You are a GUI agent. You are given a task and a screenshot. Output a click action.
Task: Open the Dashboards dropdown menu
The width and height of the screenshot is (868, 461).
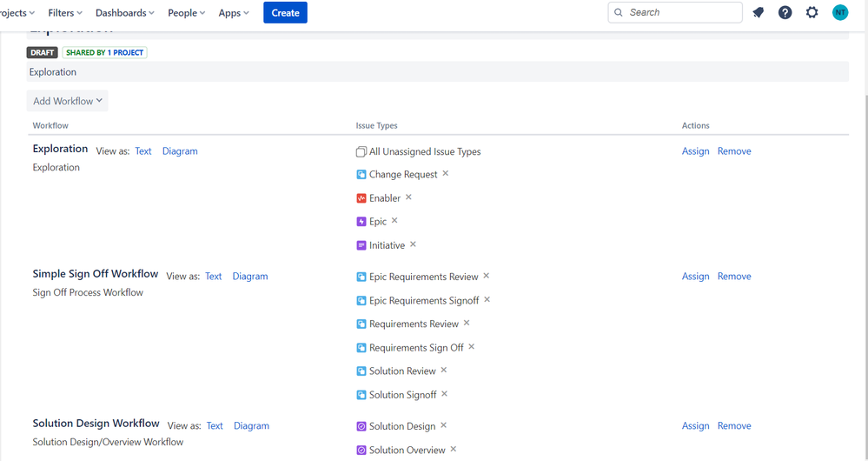(125, 13)
